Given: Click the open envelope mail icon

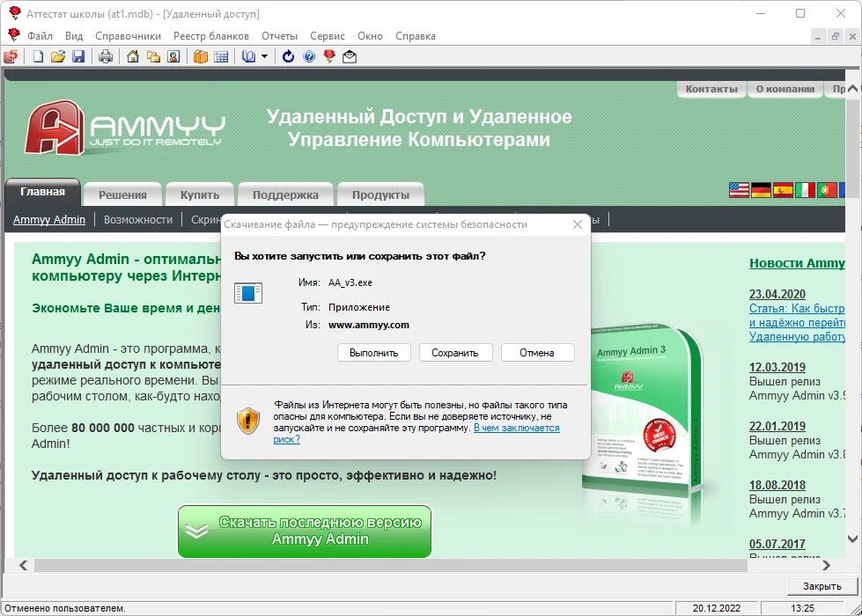Looking at the screenshot, I should (x=350, y=56).
